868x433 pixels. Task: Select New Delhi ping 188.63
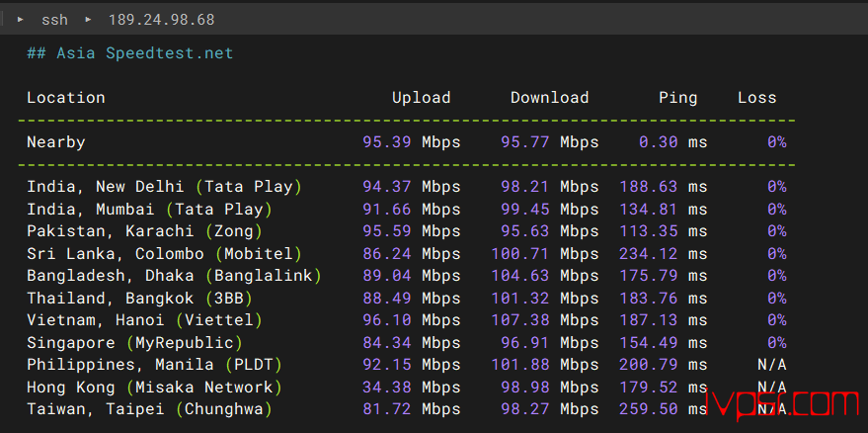648,187
